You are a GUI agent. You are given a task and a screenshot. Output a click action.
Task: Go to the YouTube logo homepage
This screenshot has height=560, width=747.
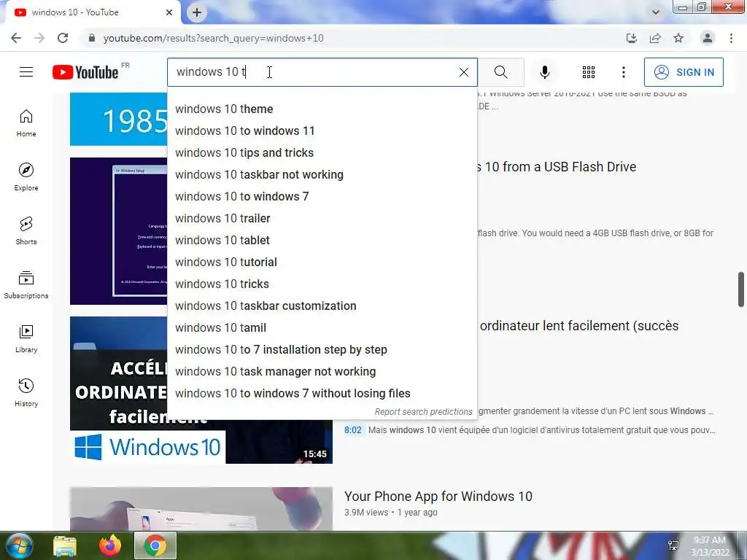86,72
